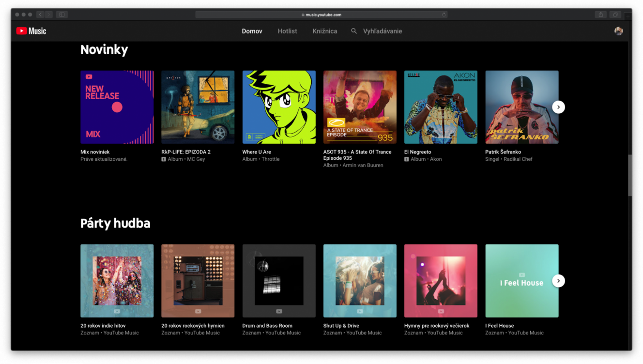
Task: Open the 20 rokov rockových hymien cover
Action: 198,281
